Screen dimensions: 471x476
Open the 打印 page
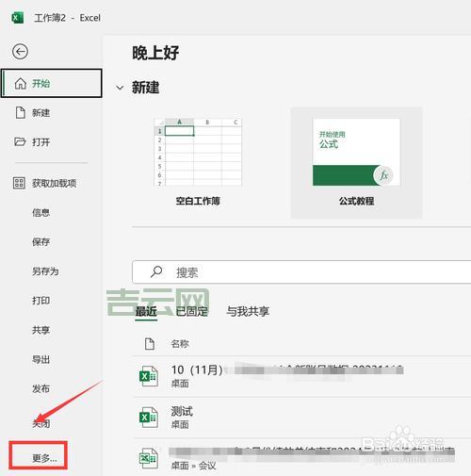(41, 301)
